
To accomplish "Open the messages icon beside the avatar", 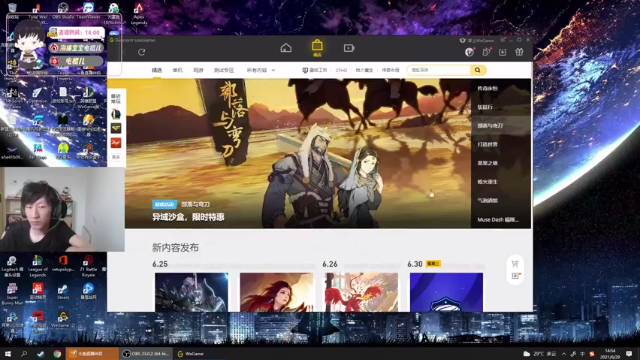I will [x=486, y=52].
